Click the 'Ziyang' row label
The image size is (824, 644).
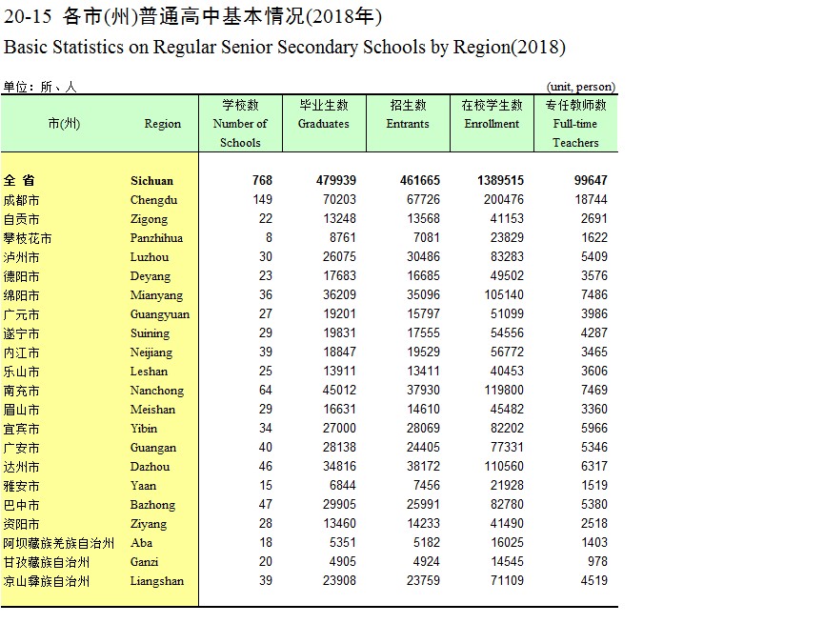149,524
